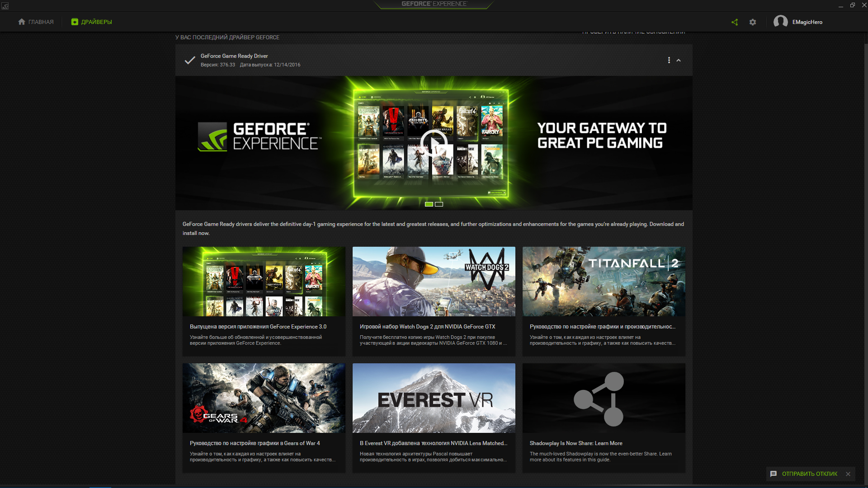The image size is (868, 488).
Task: Open the ГЛАВНАЯ home tab
Action: coord(36,22)
